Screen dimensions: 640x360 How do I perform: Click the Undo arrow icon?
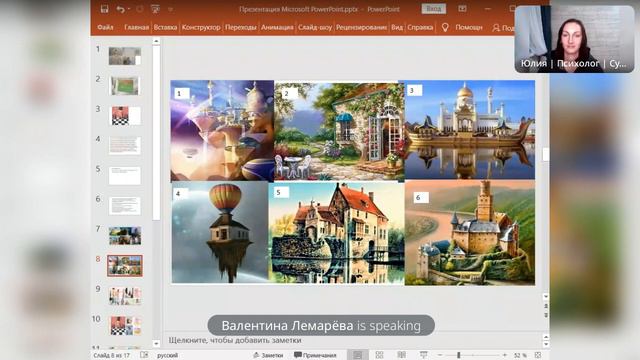(120, 9)
